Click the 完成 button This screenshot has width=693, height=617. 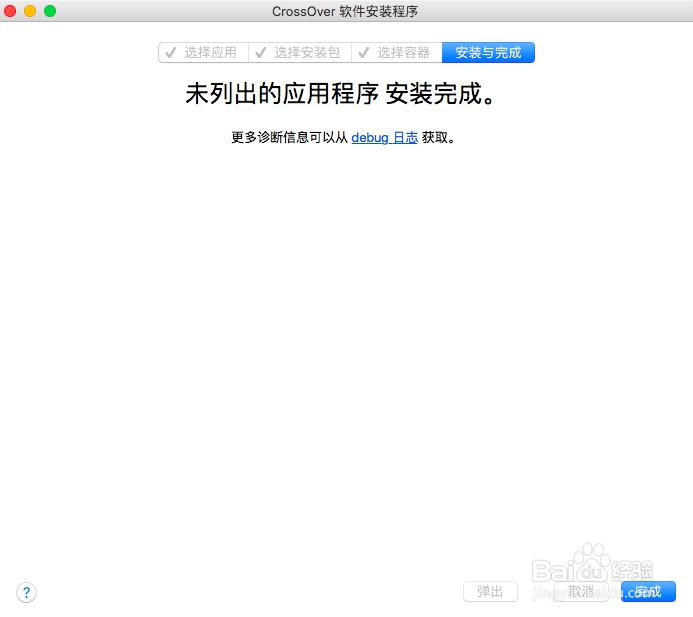coord(648,591)
